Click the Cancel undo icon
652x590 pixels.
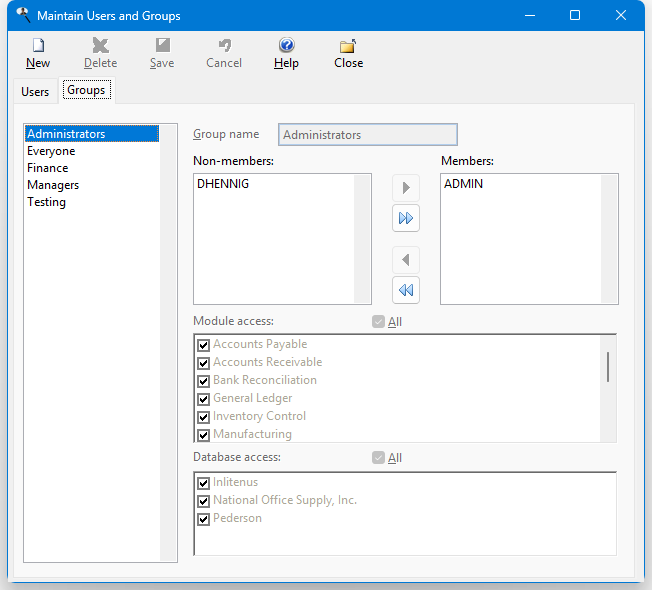click(x=224, y=46)
